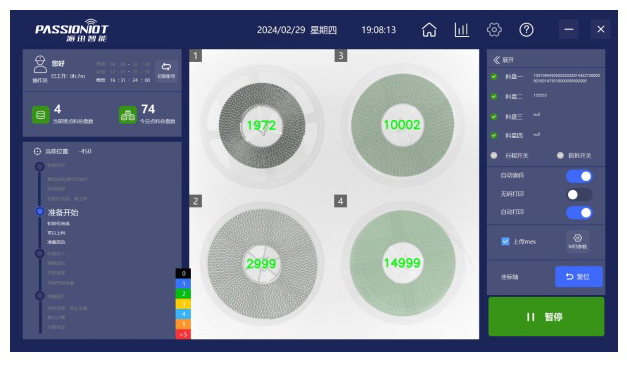
Task: Click the current position value -450
Action: pos(85,152)
